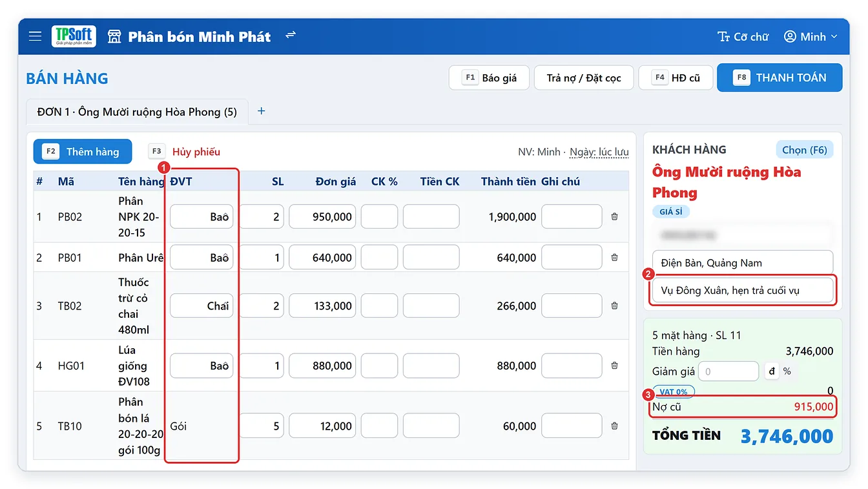Open the Cỡ chữ font size control
The width and height of the screenshot is (868, 489).
[x=743, y=37]
